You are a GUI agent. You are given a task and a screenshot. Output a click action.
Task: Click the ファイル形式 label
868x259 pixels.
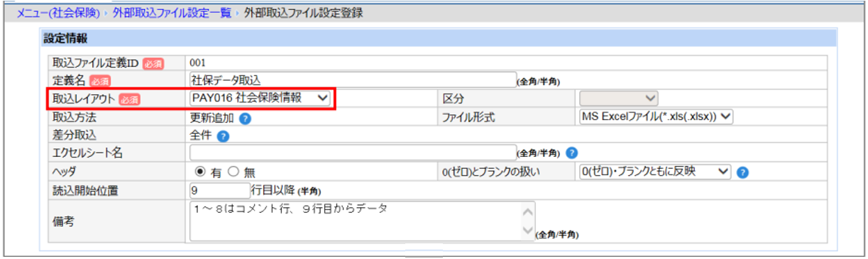point(468,118)
